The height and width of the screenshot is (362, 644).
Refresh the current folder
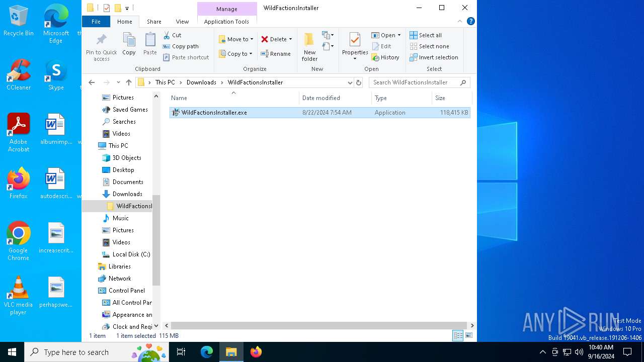click(359, 82)
